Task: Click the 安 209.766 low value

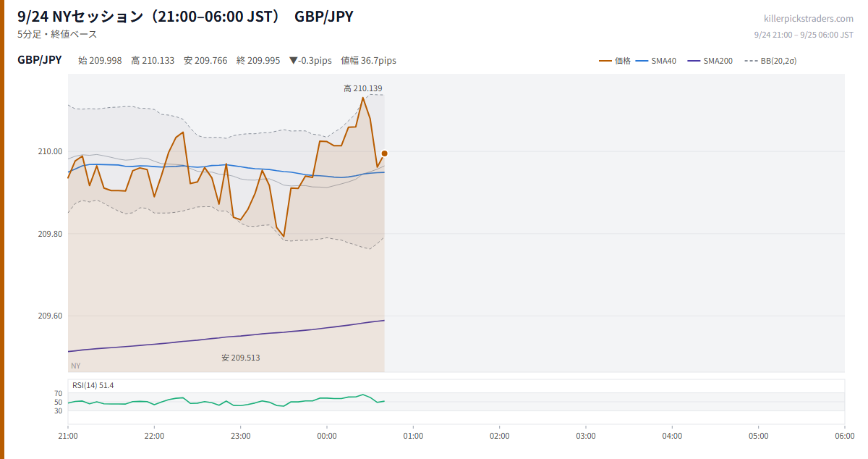Action: [x=205, y=61]
